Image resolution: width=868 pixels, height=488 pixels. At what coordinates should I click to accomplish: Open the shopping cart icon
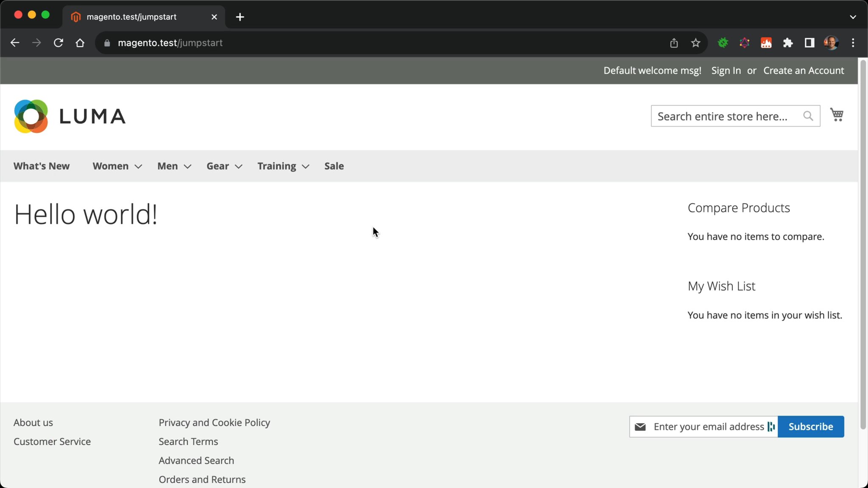tap(837, 115)
